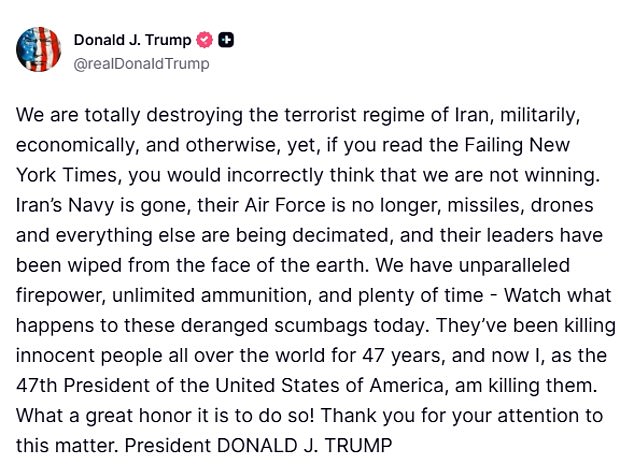Open the @realDonaldTrump handle link
This screenshot has height=464, width=634.
pyautogui.click(x=141, y=63)
